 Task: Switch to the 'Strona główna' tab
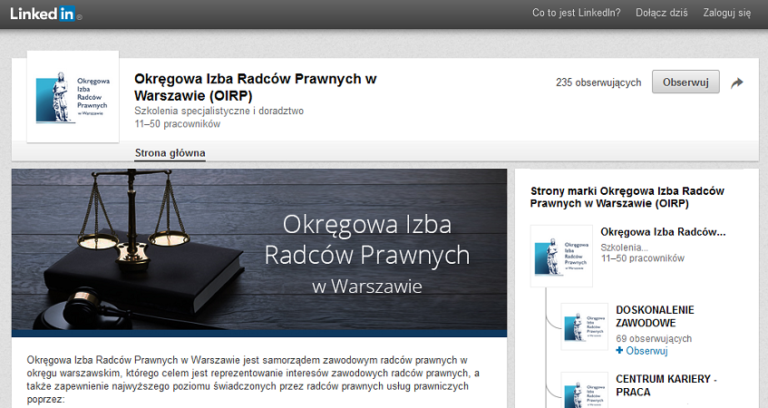pyautogui.click(x=170, y=153)
